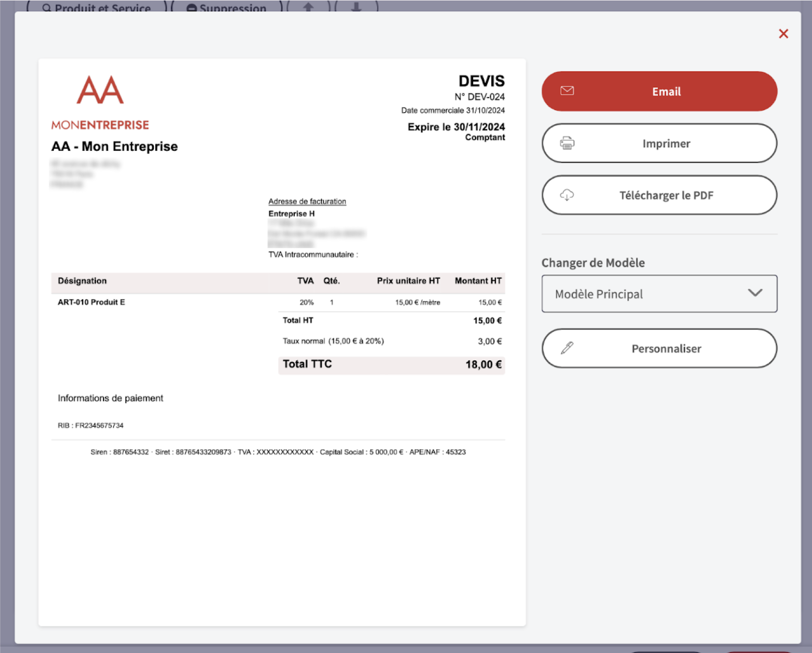The height and width of the screenshot is (653, 812).
Task: Select the RIB : FR2345675734 text
Action: (x=90, y=425)
